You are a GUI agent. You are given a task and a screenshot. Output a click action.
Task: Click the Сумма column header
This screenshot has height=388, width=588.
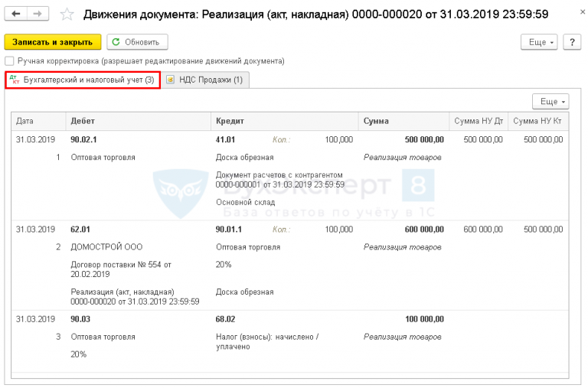coord(404,121)
